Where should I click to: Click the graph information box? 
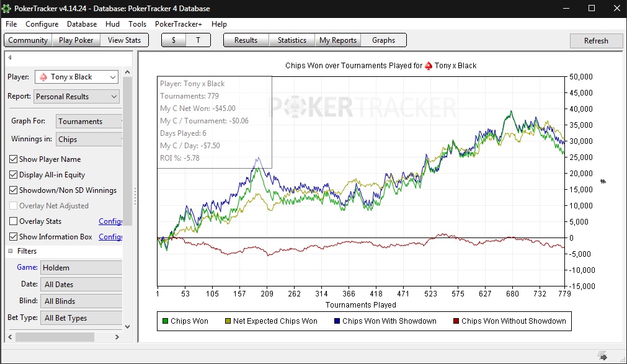tap(215, 122)
